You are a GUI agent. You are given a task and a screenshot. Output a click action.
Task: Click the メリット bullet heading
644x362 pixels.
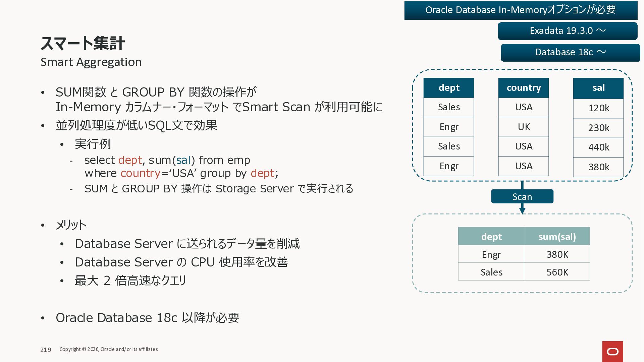coord(71,225)
